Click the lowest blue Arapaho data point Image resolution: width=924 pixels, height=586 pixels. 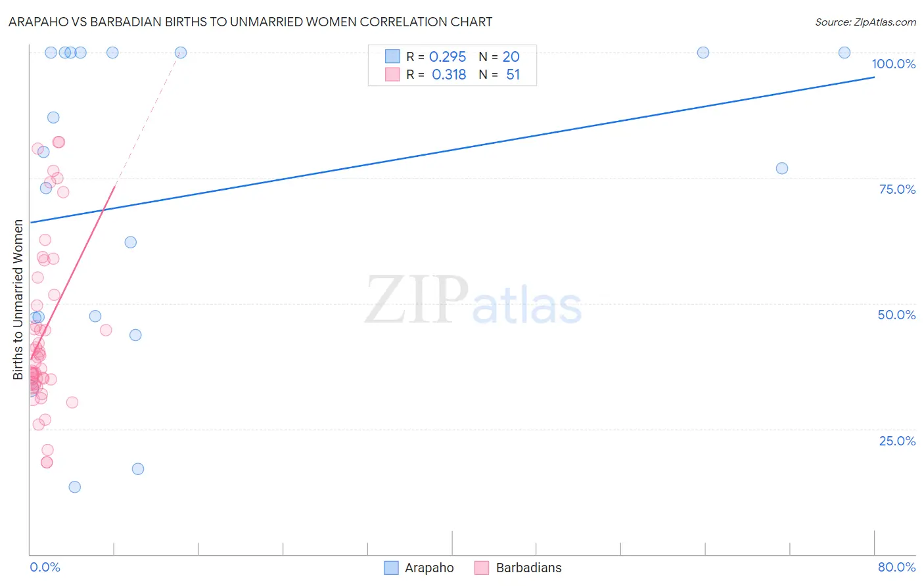(x=75, y=487)
